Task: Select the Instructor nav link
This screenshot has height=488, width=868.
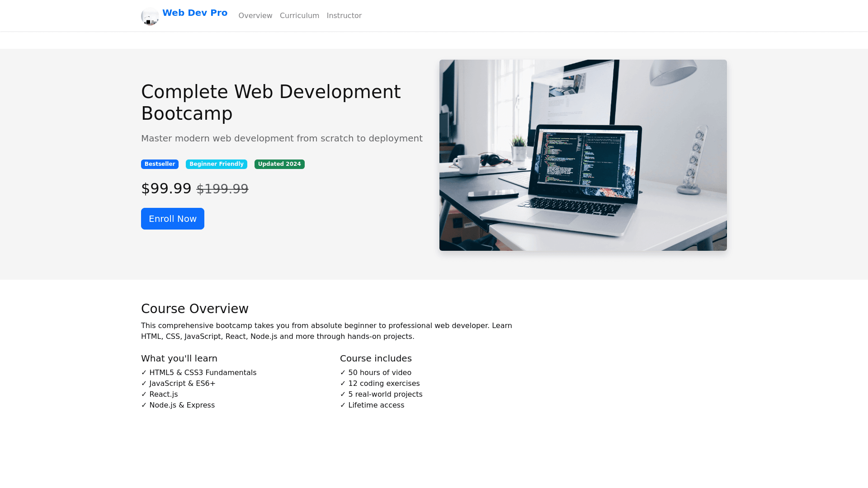Action: [344, 16]
